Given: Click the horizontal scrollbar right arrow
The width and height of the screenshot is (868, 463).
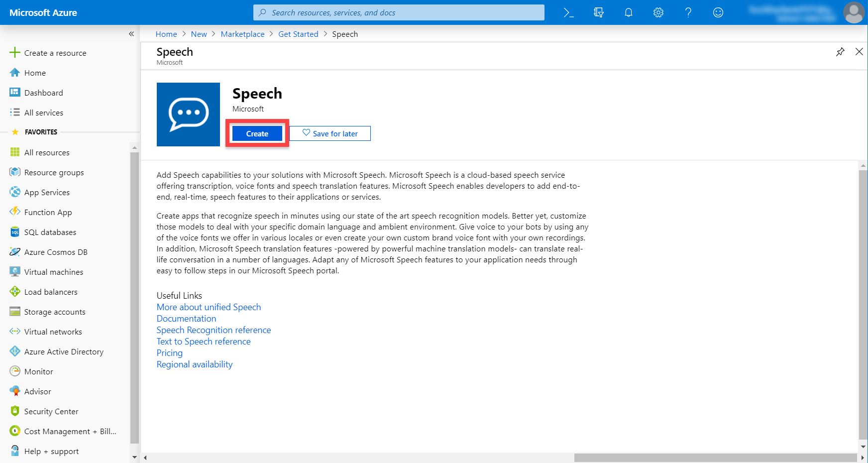Looking at the screenshot, I should click(x=863, y=458).
